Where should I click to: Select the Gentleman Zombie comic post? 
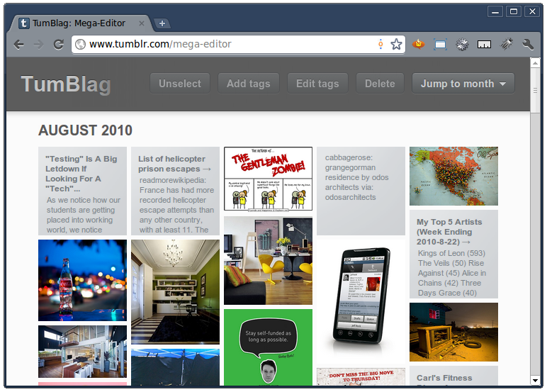click(x=268, y=179)
